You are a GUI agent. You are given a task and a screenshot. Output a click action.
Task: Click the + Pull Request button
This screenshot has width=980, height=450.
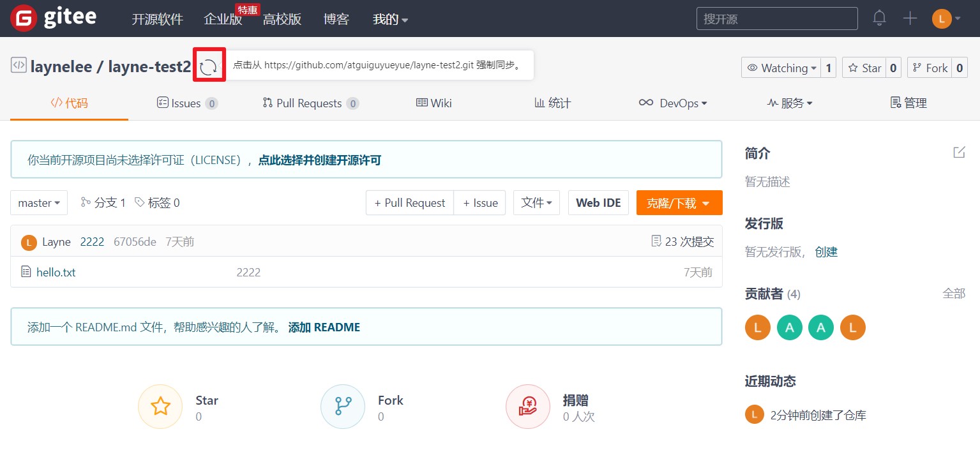(x=410, y=202)
